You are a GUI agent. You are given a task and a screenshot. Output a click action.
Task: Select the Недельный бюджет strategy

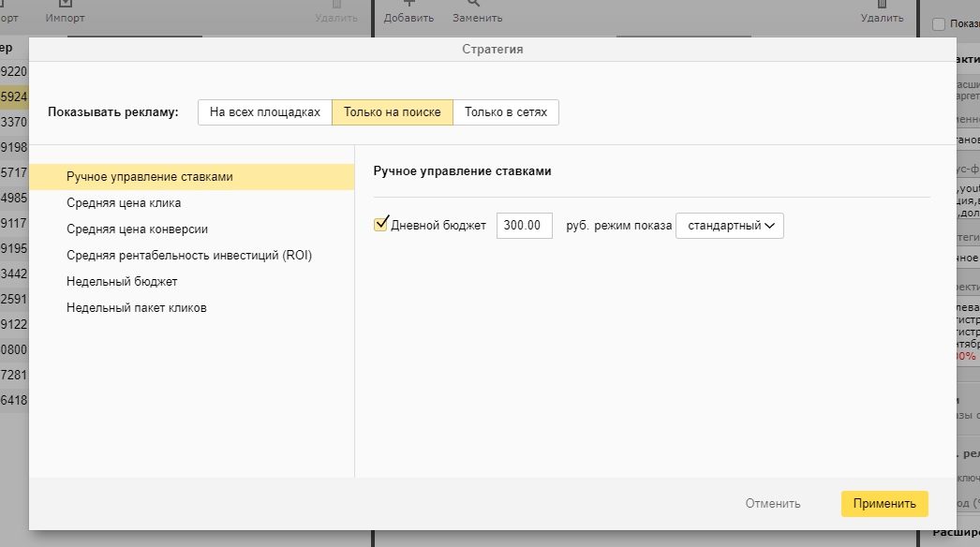click(122, 281)
